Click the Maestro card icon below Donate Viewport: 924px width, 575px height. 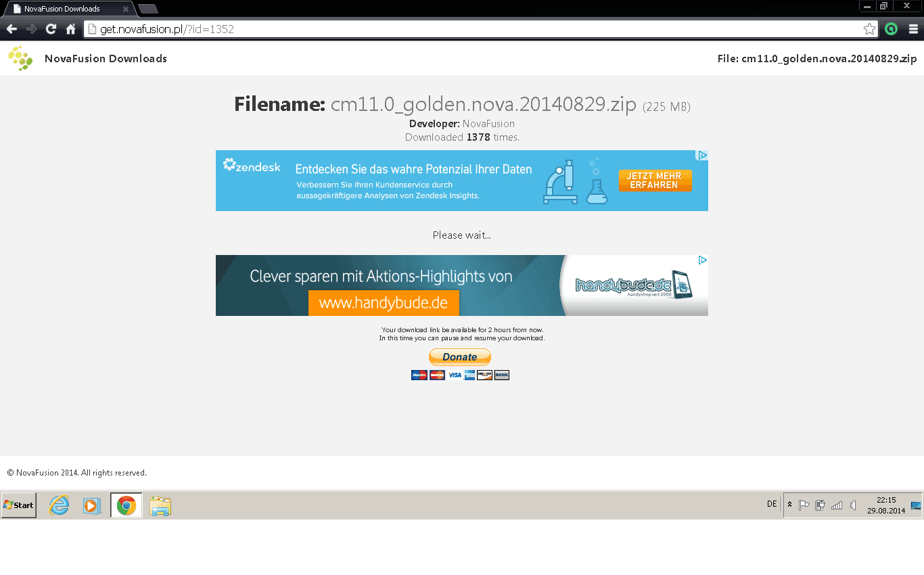[x=419, y=375]
